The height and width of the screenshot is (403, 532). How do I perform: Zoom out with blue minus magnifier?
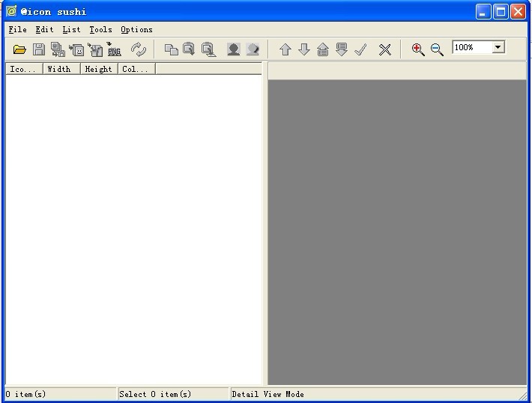click(x=437, y=49)
